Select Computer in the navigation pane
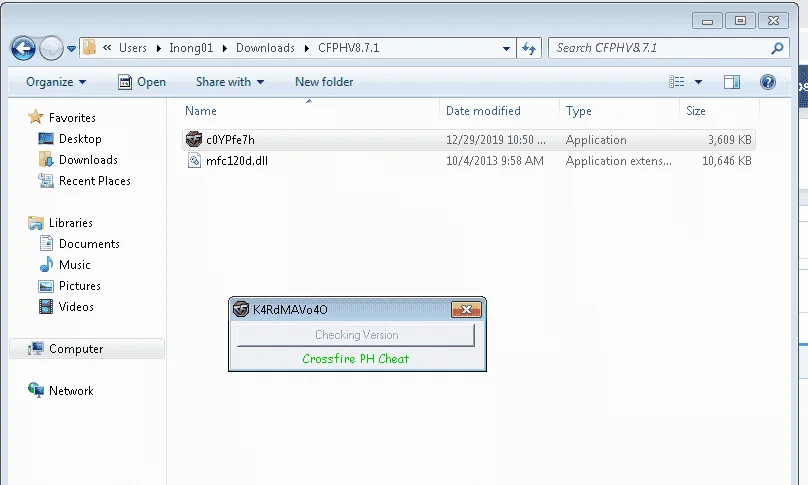The height and width of the screenshot is (485, 808). 76,349
